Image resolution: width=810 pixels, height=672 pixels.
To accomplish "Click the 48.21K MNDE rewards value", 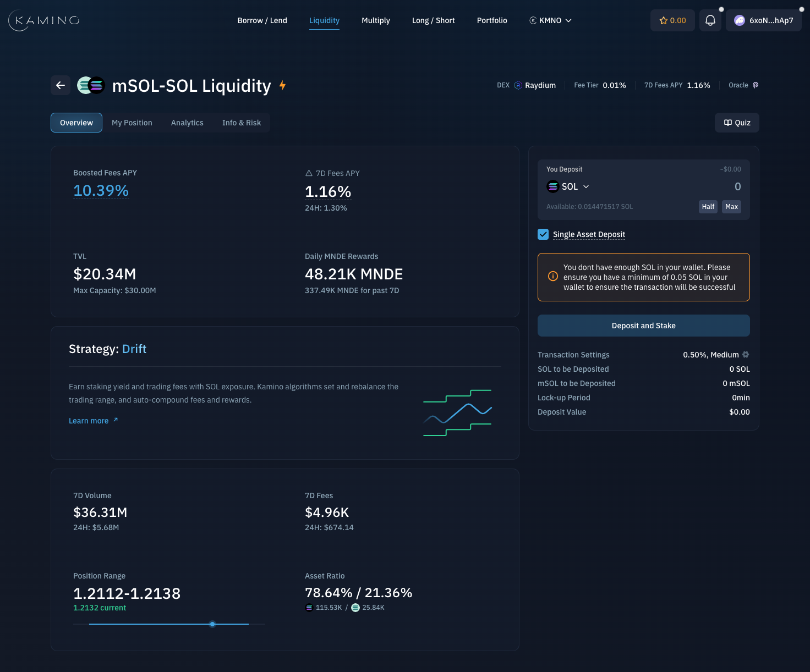I will coord(354,274).
